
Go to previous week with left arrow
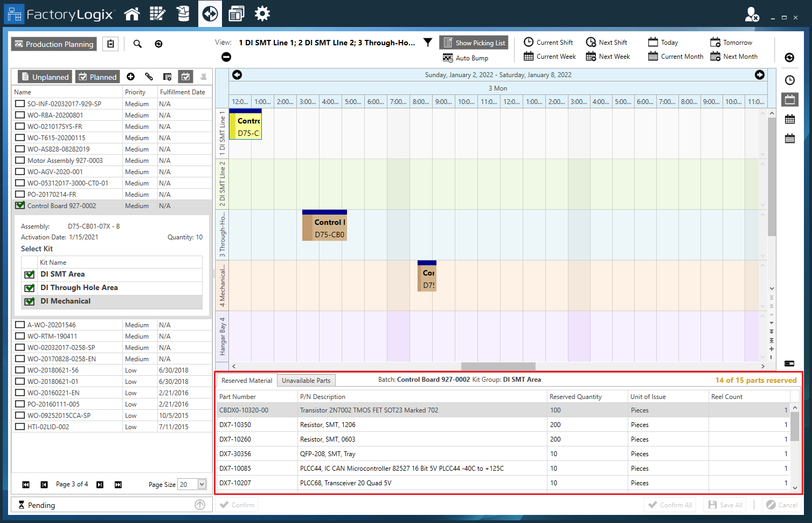[x=237, y=75]
